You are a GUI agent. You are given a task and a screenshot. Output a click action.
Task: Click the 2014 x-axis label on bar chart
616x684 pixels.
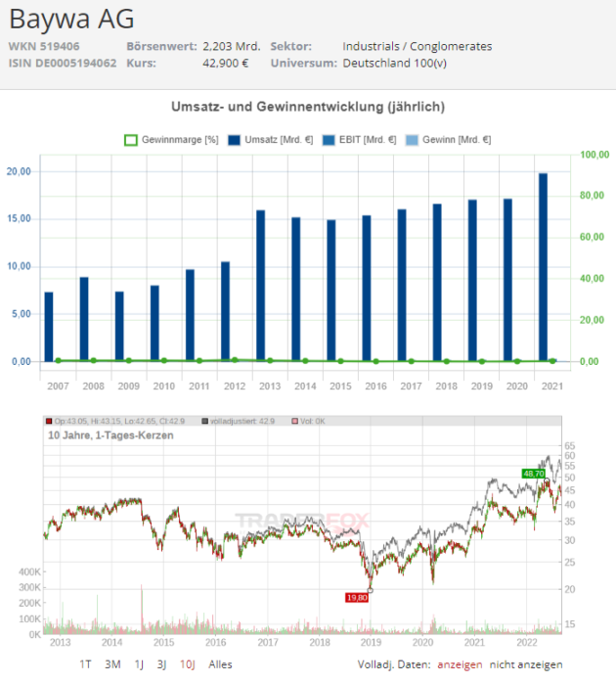pos(305,387)
